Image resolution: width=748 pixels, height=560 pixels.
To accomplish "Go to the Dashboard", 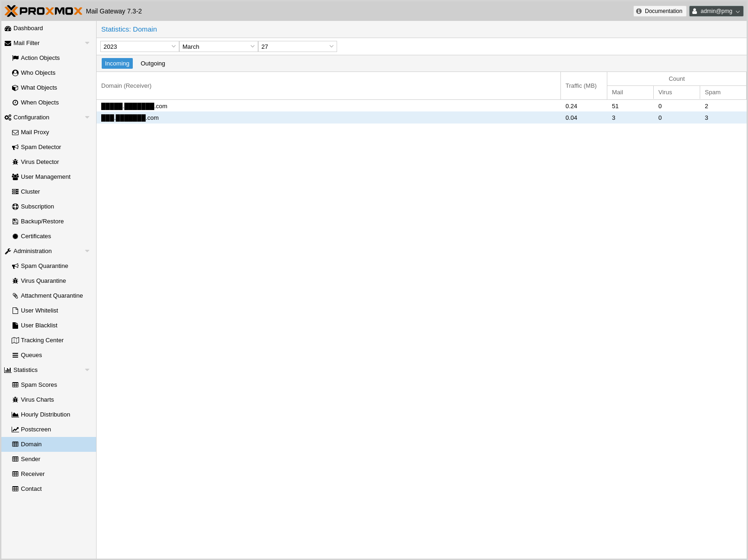I will 28,28.
